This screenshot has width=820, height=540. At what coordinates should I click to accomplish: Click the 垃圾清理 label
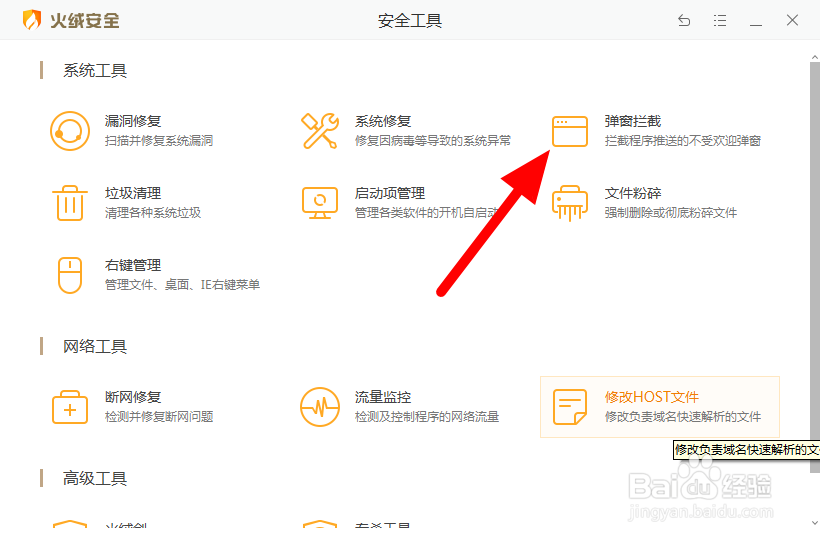133,193
